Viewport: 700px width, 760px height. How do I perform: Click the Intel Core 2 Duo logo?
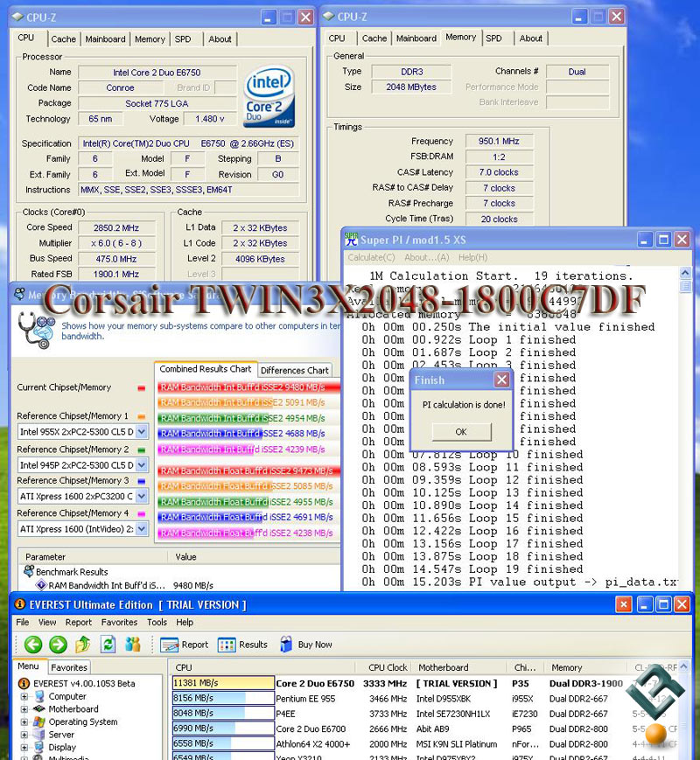[269, 96]
